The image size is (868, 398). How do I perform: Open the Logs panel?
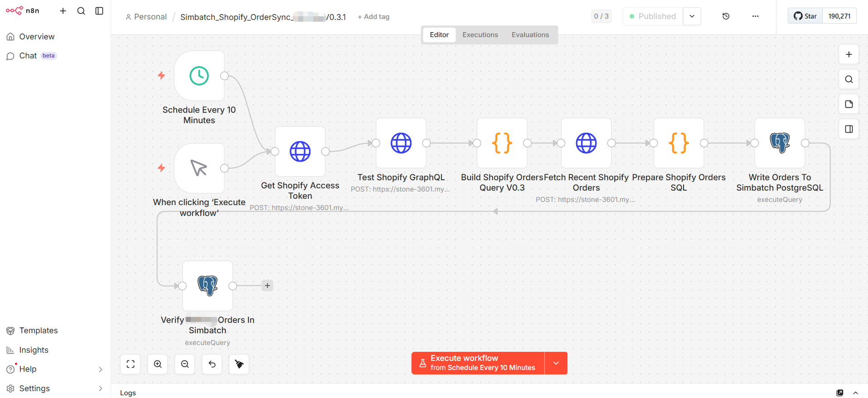tap(128, 393)
